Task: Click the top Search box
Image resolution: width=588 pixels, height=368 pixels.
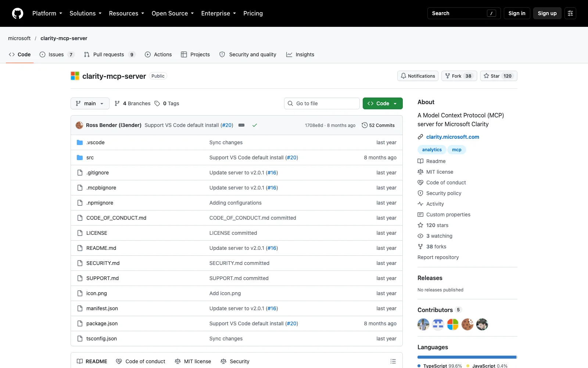Action: 464,13
